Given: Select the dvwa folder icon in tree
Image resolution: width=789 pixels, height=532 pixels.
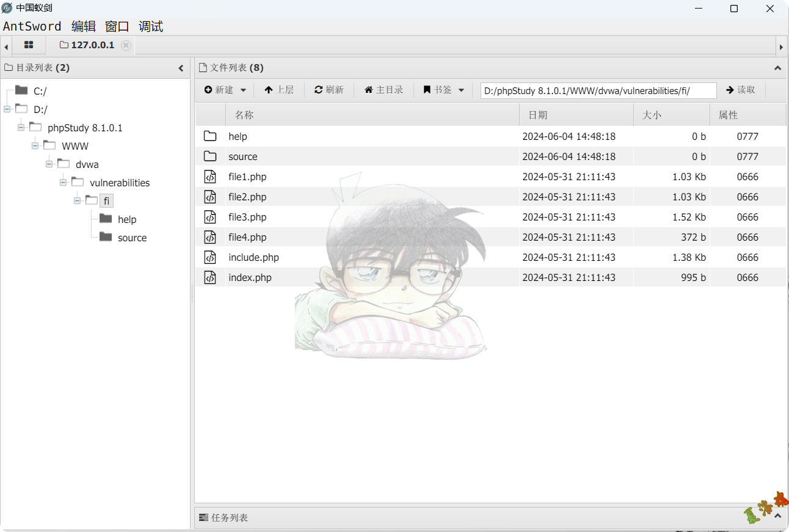Looking at the screenshot, I should 64,164.
